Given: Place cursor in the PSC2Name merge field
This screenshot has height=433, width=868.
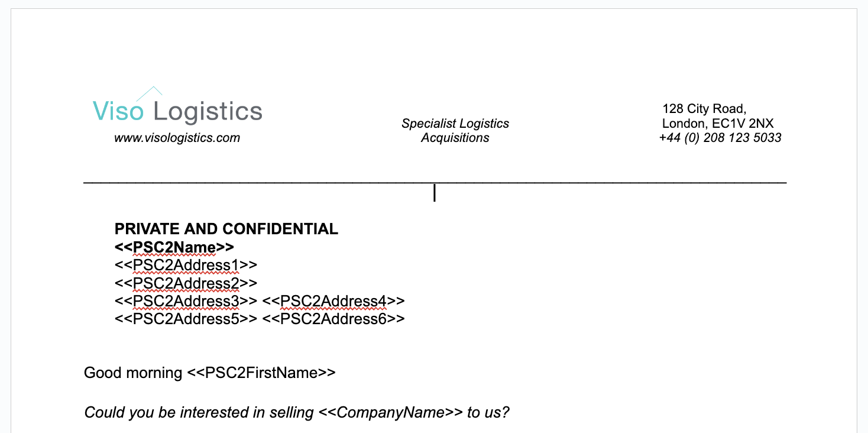Looking at the screenshot, I should point(174,247).
